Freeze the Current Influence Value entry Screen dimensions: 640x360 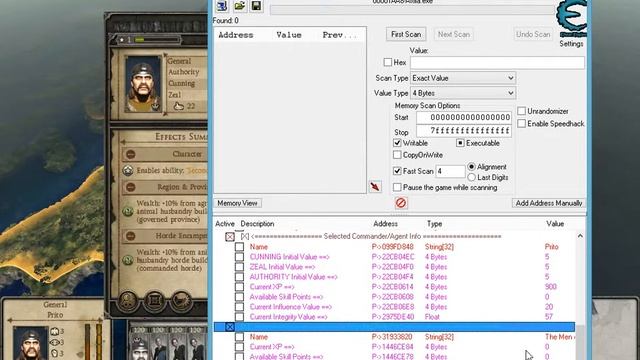[x=239, y=307]
